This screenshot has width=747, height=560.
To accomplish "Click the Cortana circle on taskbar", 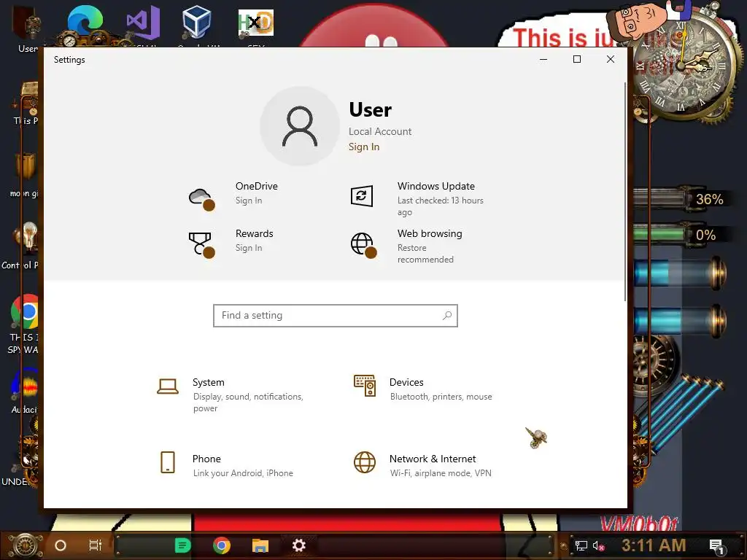I will pos(61,545).
